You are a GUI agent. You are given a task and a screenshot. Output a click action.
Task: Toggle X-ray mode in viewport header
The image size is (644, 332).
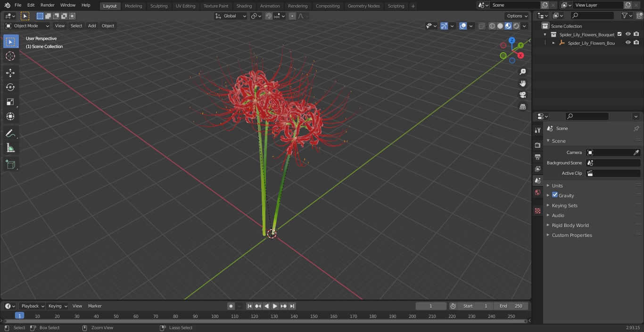coord(481,26)
